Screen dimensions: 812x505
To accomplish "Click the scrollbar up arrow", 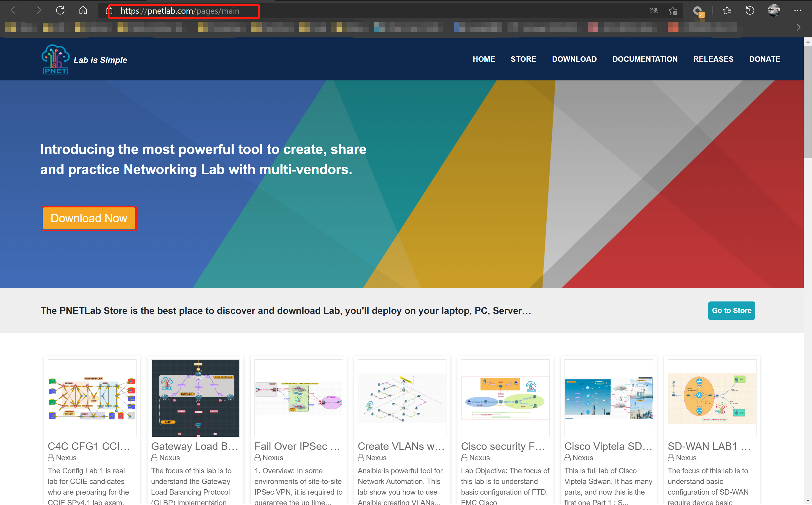I will point(808,42).
